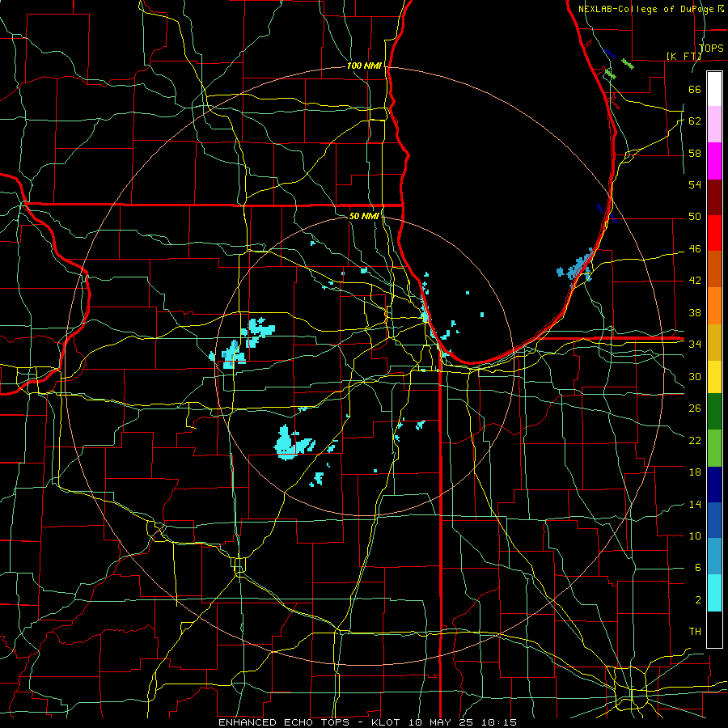Viewport: 728px width, 728px height.
Task: Click the navy blue legend swatch
Action: pyautogui.click(x=714, y=485)
